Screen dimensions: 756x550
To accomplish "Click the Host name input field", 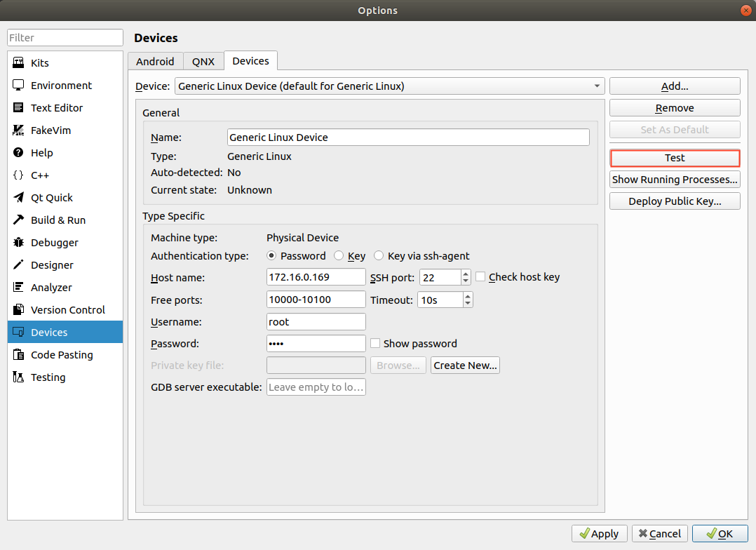I will click(316, 277).
